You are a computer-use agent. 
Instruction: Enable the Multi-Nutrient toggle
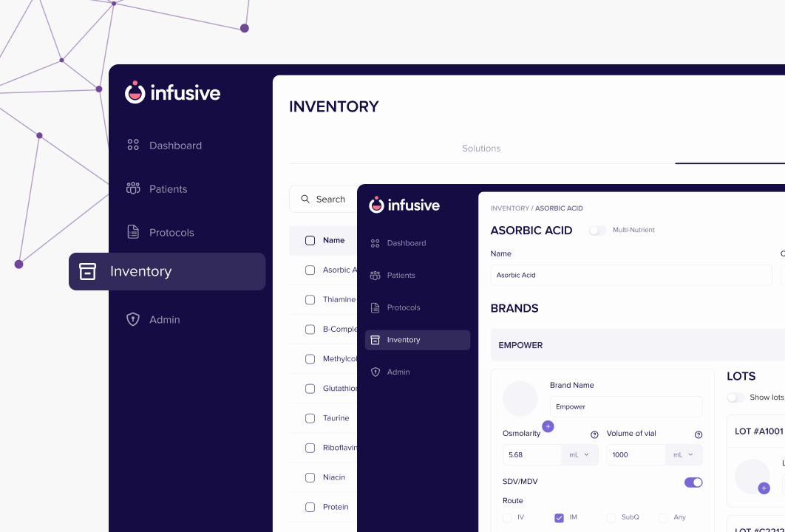point(597,230)
